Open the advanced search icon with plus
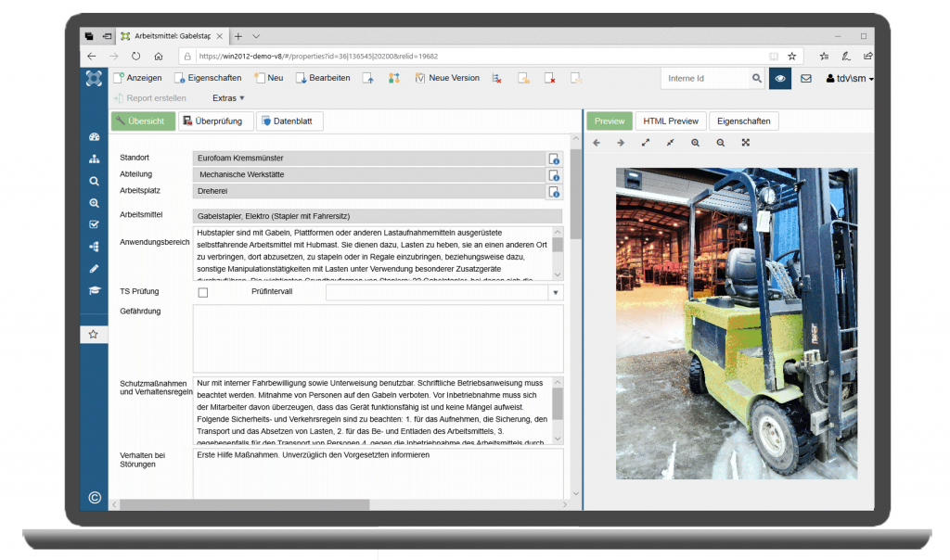Viewport: 950px width, 560px height. tap(94, 203)
